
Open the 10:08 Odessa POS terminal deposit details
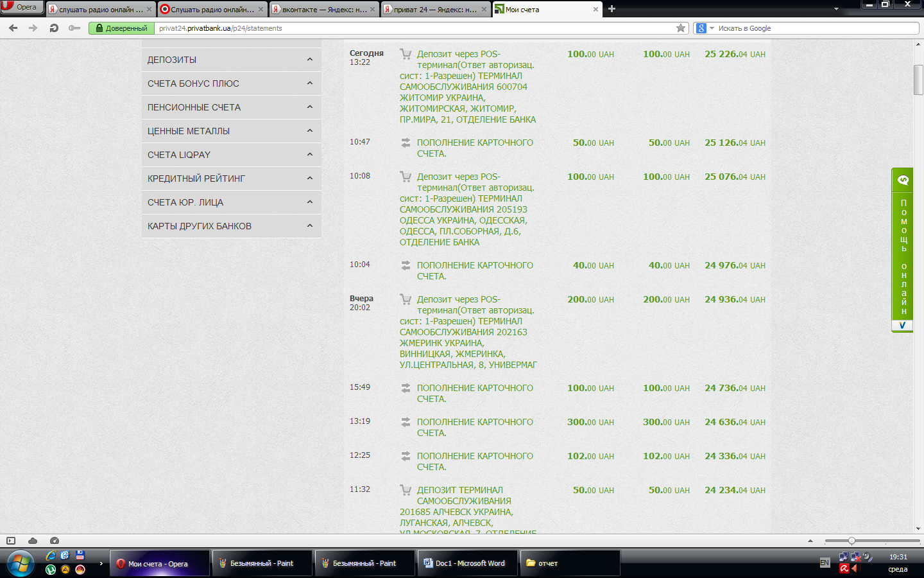point(467,209)
